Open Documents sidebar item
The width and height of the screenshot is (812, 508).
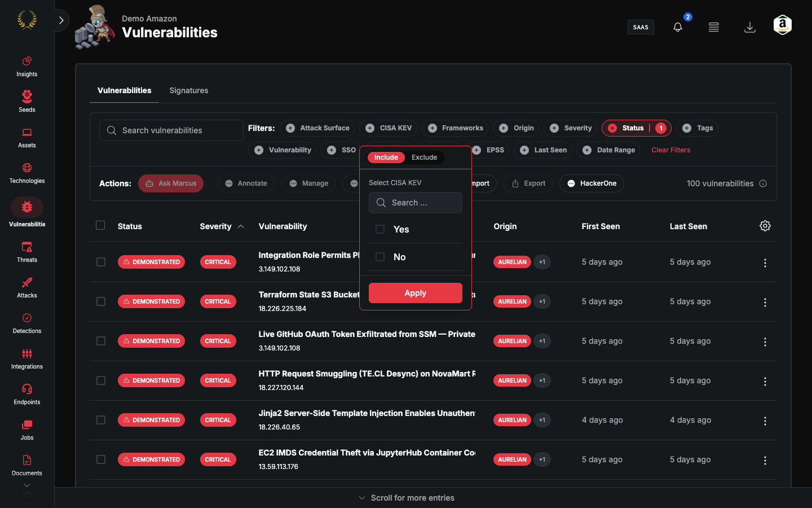tap(27, 466)
